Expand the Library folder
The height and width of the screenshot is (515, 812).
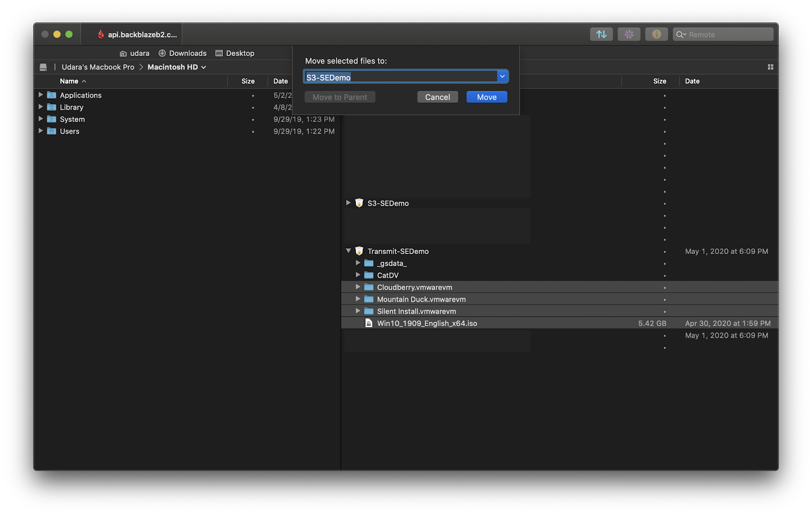pos(41,107)
